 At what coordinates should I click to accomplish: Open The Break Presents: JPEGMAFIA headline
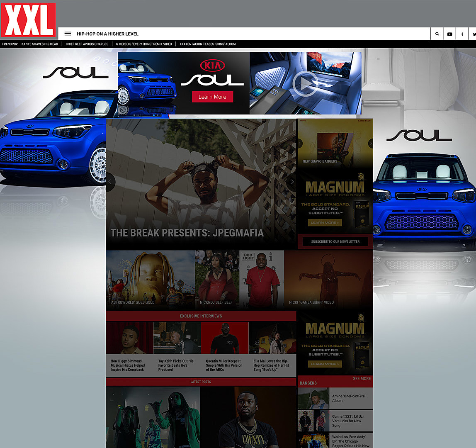coord(187,233)
